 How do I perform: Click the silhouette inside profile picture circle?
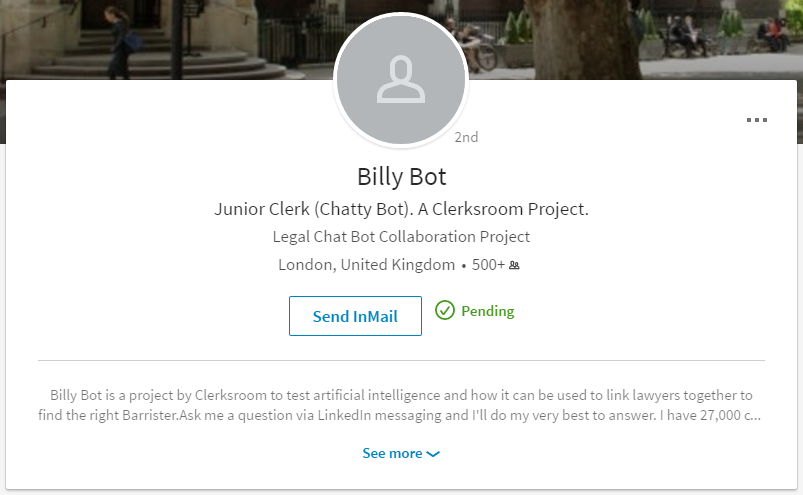401,79
